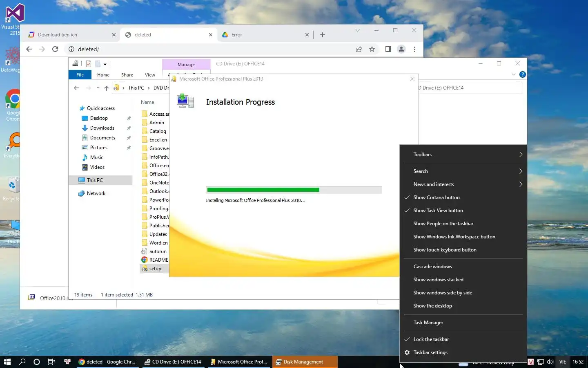The height and width of the screenshot is (368, 588).
Task: Open Task View on the taskbar
Action: coord(51,362)
